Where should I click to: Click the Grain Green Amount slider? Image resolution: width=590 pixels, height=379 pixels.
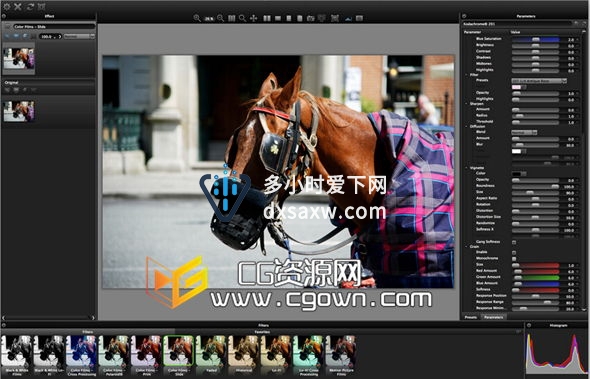coord(535,277)
